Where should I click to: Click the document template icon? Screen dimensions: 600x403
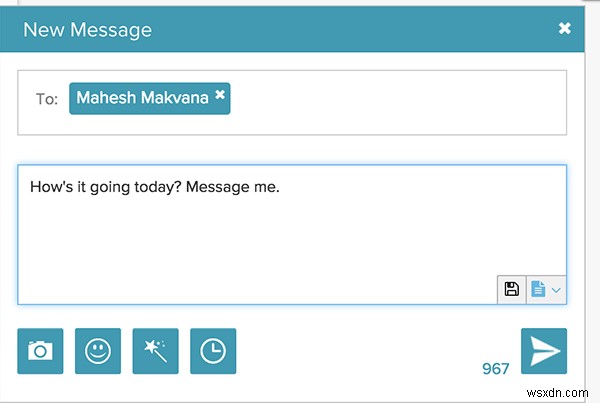point(538,289)
